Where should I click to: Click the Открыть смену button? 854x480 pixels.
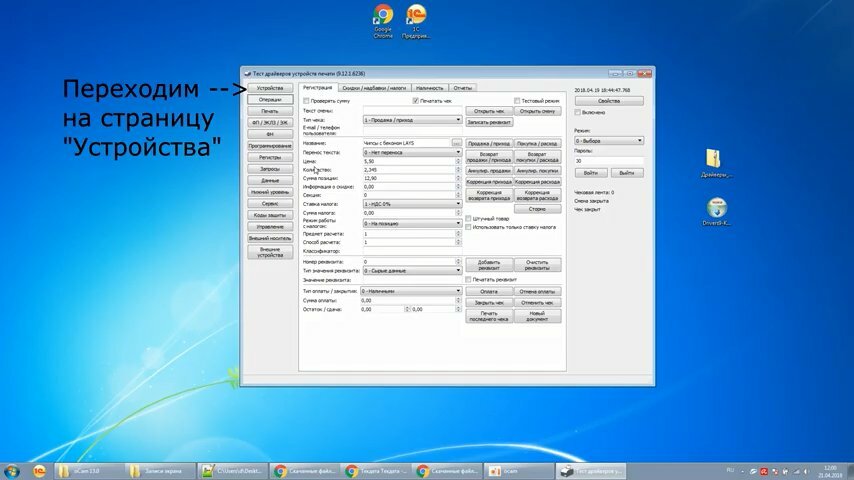[538, 111]
